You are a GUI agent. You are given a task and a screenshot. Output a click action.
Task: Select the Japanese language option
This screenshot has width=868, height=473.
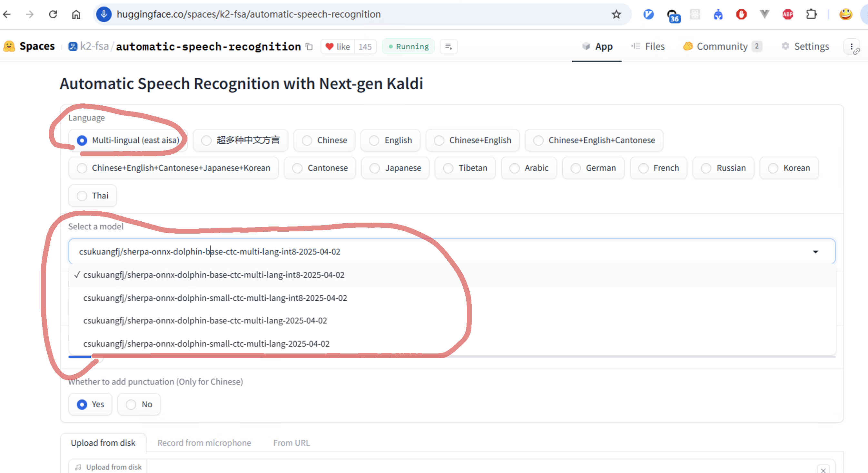[395, 168]
